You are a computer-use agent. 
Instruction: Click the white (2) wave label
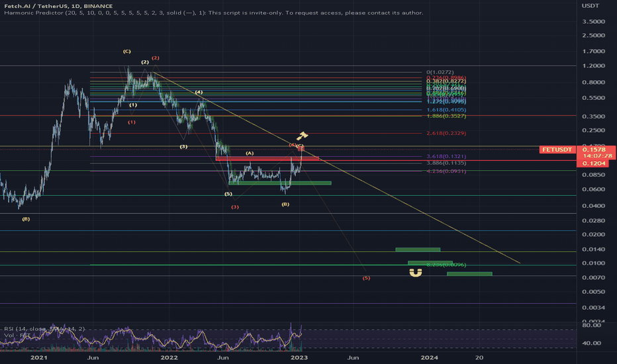145,62
